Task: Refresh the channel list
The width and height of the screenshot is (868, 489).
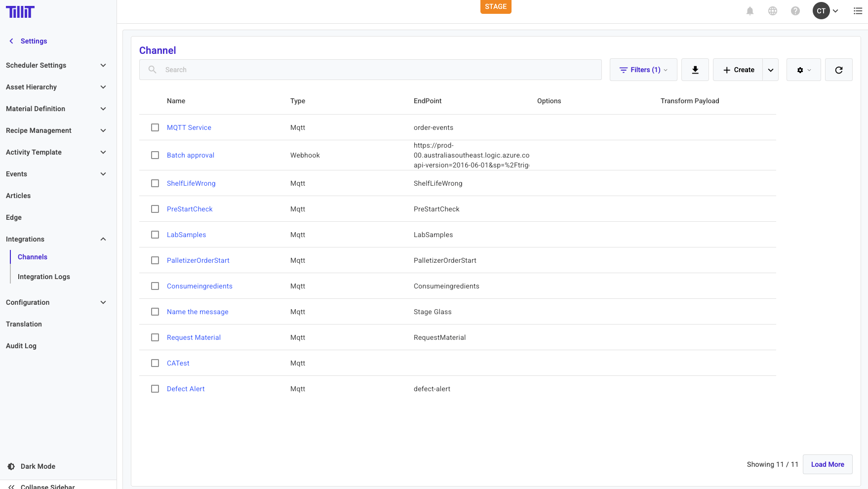Action: 838,70
